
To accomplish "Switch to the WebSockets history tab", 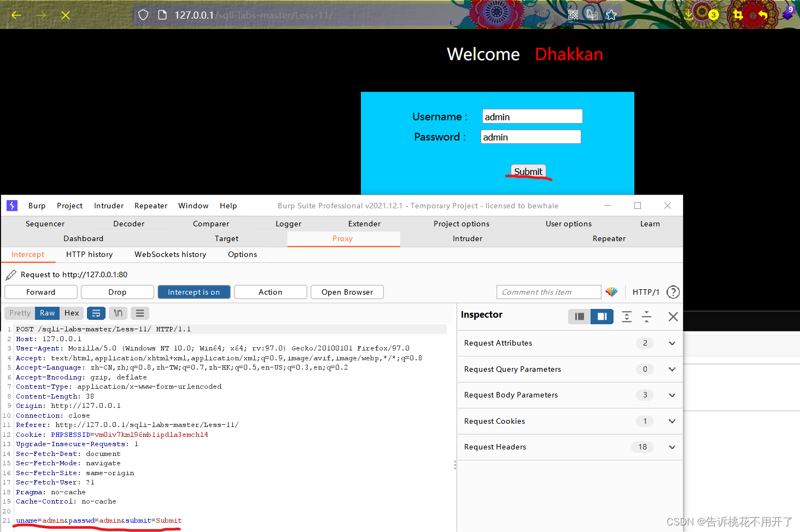I will point(171,254).
